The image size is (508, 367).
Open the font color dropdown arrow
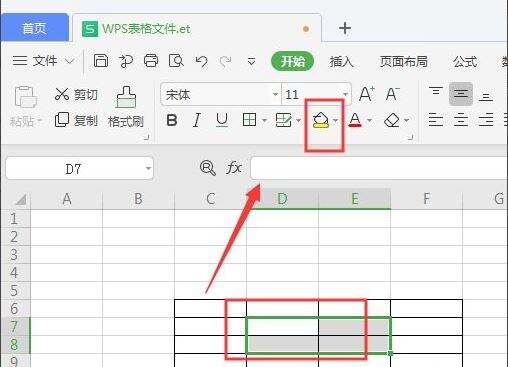tap(369, 120)
